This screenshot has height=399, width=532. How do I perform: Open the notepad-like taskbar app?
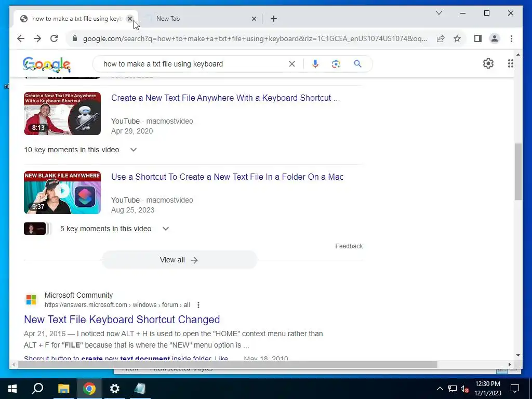click(x=140, y=389)
